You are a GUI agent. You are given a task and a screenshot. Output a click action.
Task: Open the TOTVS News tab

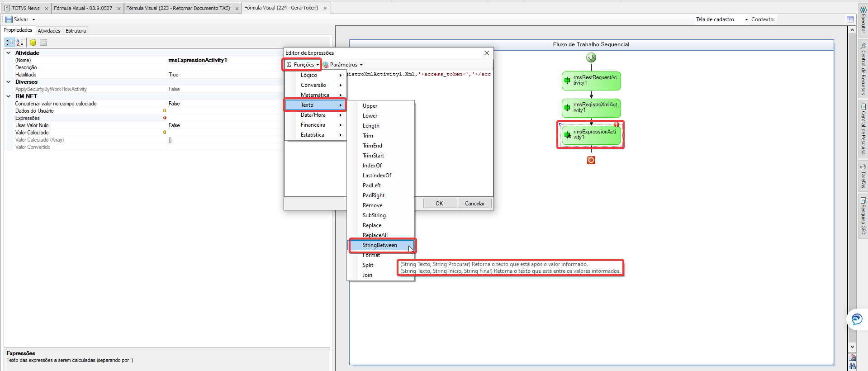(x=26, y=8)
